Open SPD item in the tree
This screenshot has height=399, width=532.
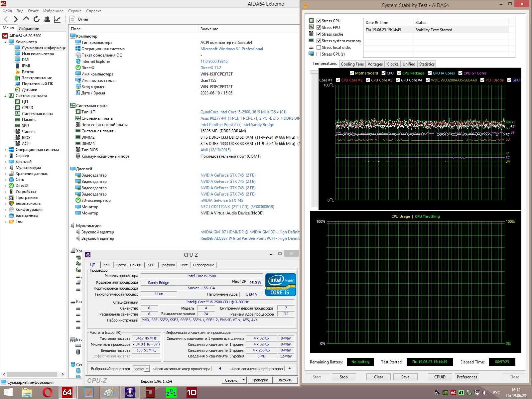click(x=25, y=126)
